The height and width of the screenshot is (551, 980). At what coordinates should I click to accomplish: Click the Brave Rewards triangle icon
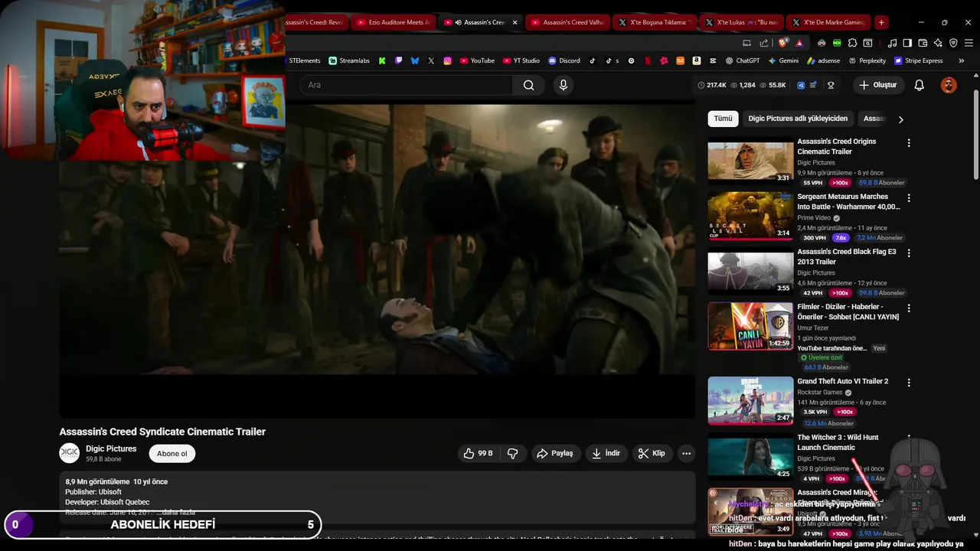[799, 44]
